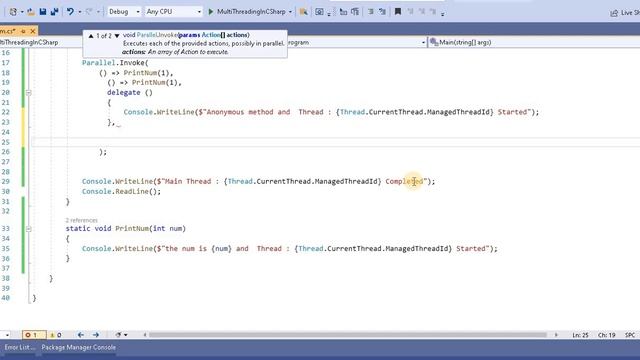Click the screenshot/diagnostics toolbar icon next to Find
This screenshot has height=360, width=640.
point(319,12)
